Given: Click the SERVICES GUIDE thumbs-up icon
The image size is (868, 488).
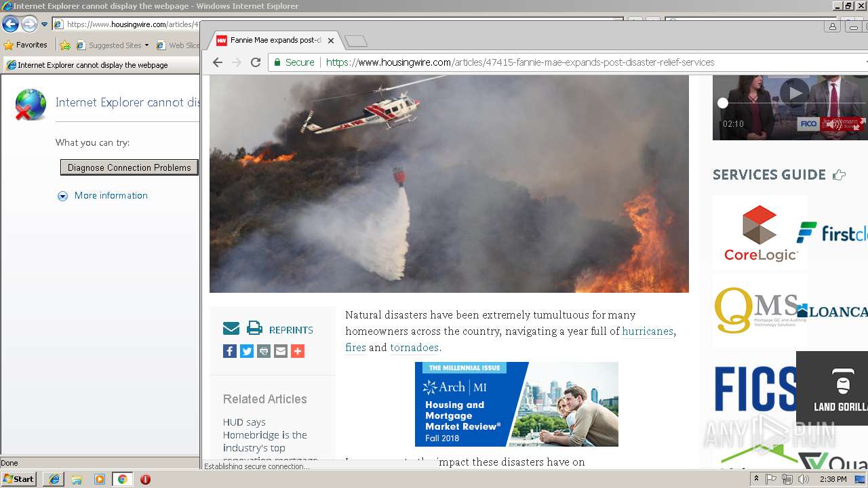Looking at the screenshot, I should click(839, 175).
